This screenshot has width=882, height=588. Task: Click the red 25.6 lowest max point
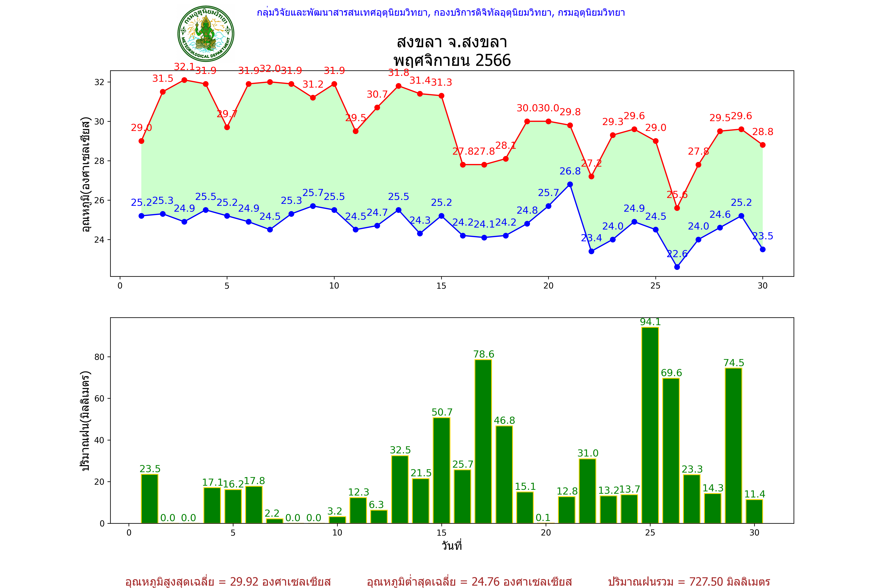tap(677, 208)
